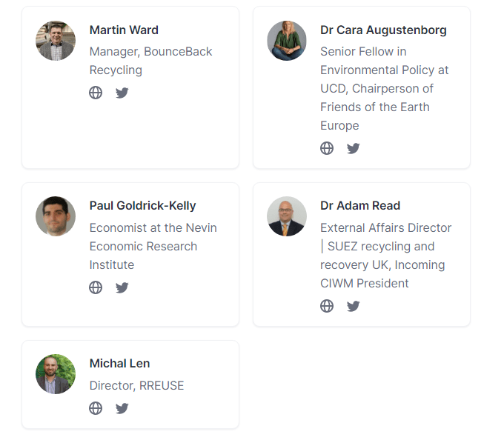
Task: Open Martin Ward's website globe icon
Action: pos(96,93)
